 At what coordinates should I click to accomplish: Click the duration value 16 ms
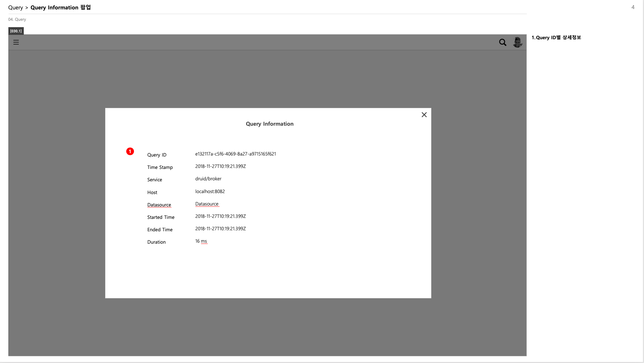point(201,241)
